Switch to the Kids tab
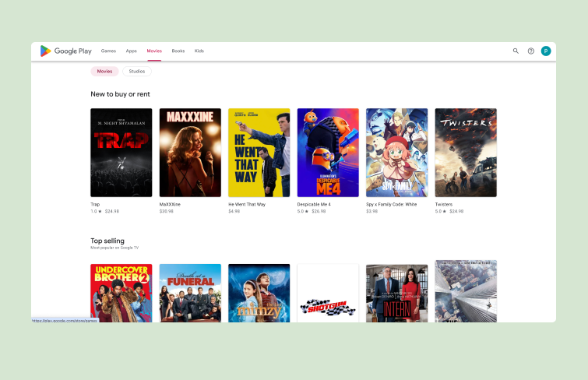 (x=199, y=51)
